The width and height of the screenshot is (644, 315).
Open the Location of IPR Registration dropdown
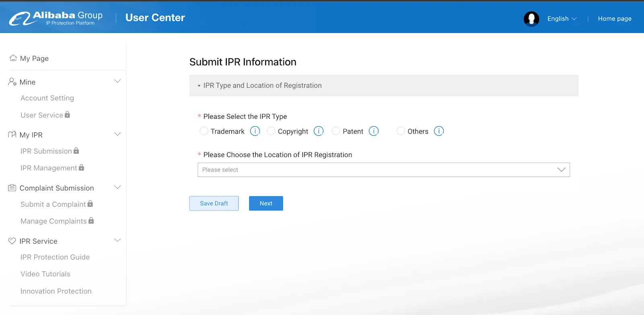[384, 170]
